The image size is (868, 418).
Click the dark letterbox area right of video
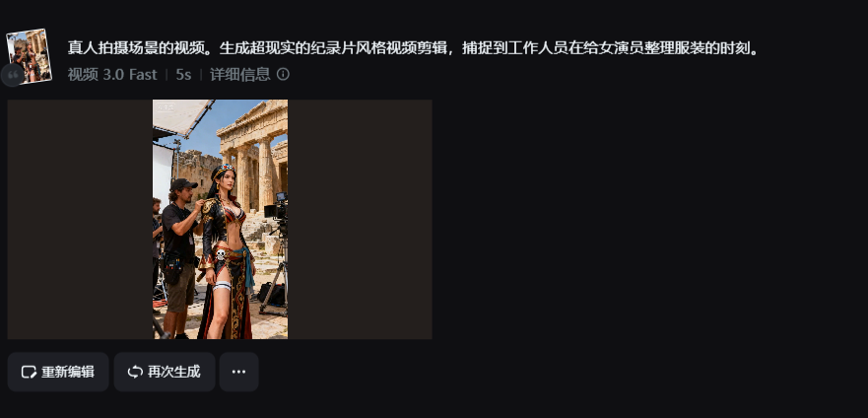[x=360, y=219]
